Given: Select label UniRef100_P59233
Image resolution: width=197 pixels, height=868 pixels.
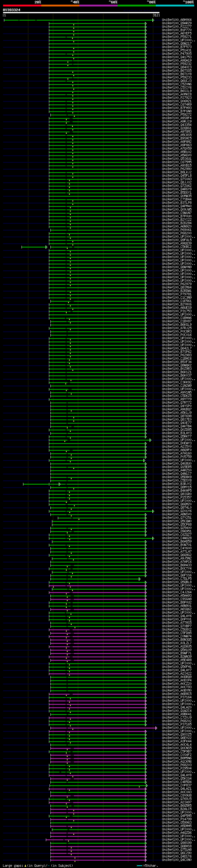Looking at the screenshot, I should [177, 77].
